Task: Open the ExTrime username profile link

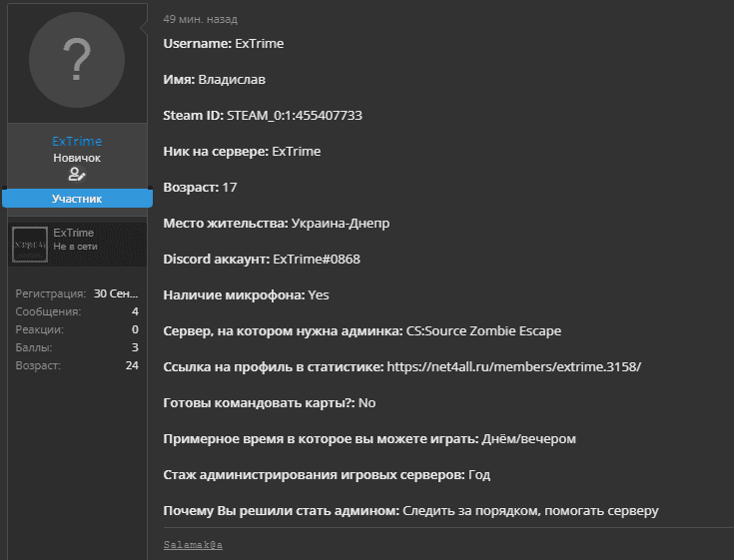Action: (77, 142)
